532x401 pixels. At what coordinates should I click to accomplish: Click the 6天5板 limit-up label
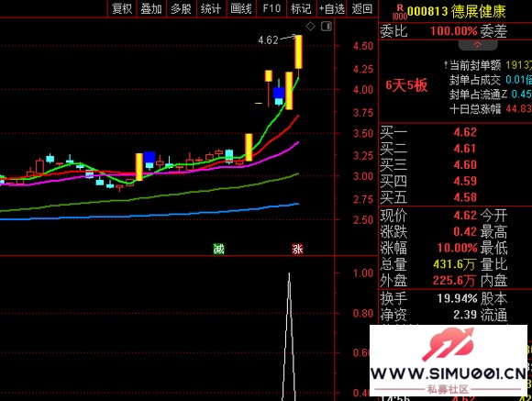[x=406, y=85]
